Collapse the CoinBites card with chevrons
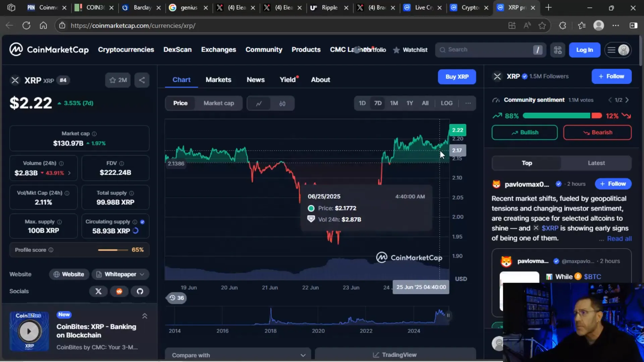644x362 pixels. point(145,316)
